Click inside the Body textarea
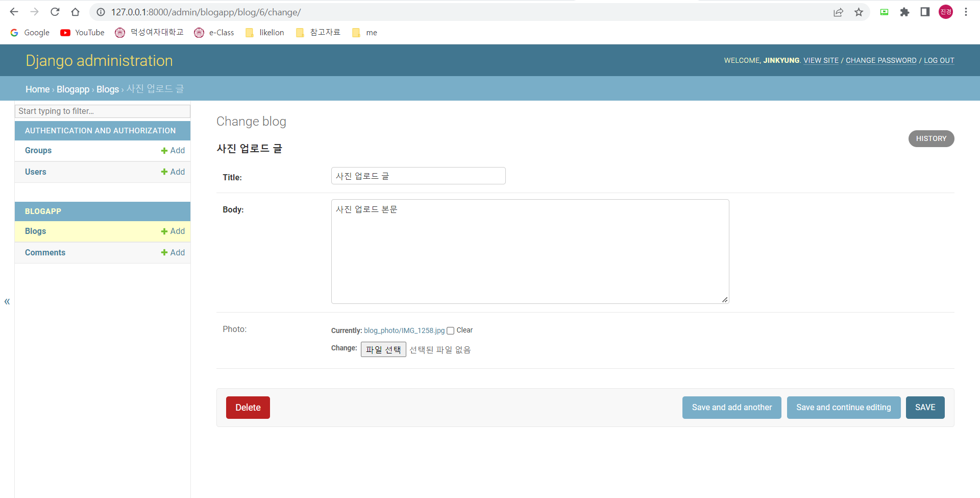 click(x=530, y=251)
